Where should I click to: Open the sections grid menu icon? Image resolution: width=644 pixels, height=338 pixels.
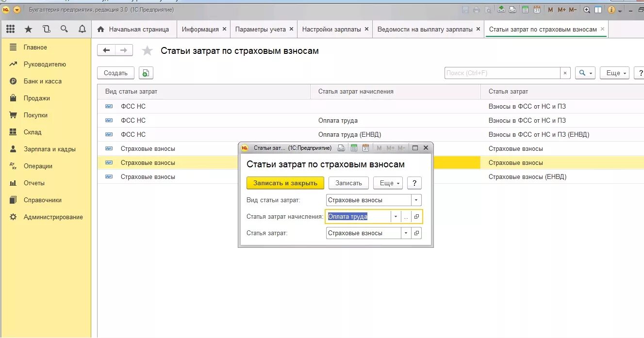10,29
